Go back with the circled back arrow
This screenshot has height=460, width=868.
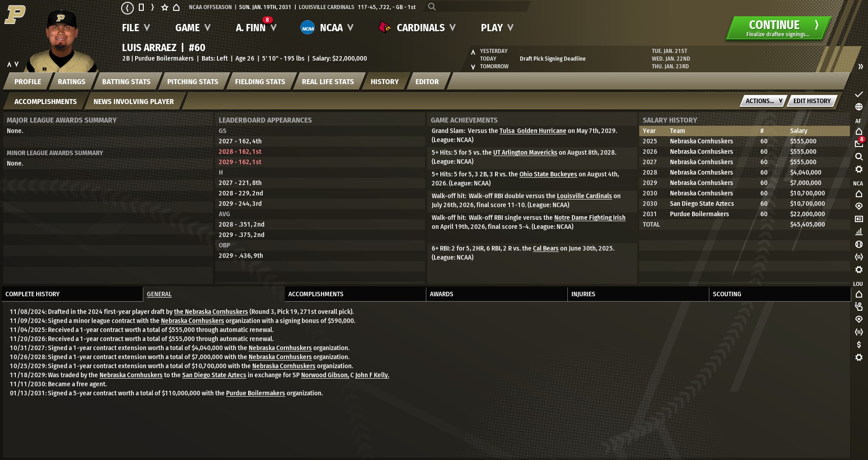pos(127,7)
